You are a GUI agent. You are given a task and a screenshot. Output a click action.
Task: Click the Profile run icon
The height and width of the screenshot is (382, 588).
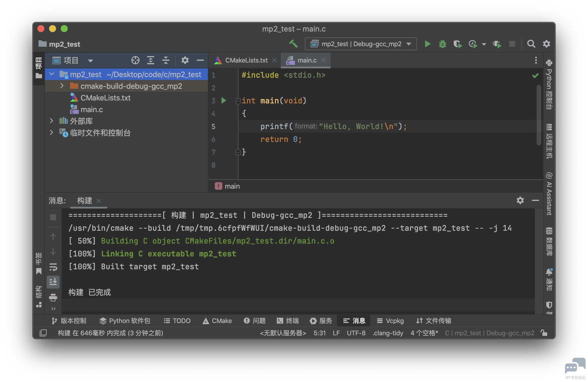(473, 44)
